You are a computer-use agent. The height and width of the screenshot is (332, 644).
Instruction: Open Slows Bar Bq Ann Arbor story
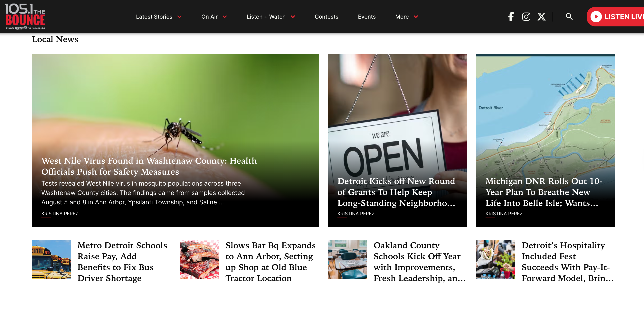click(270, 262)
